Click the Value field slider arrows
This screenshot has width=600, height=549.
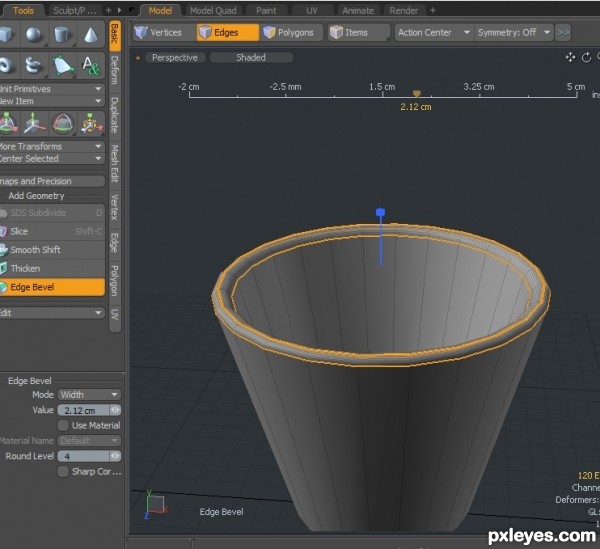pos(115,410)
